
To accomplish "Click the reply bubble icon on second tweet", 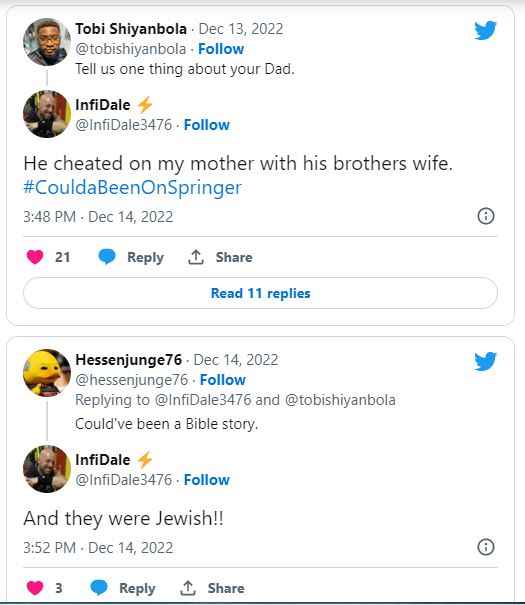I will coord(99,588).
